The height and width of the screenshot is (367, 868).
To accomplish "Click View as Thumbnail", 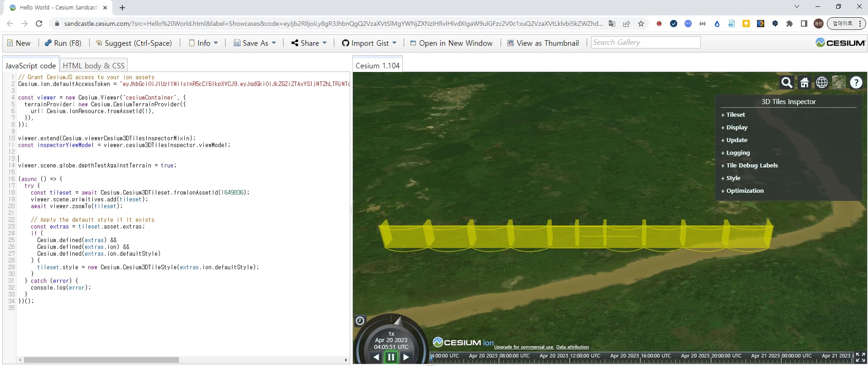I will click(543, 43).
